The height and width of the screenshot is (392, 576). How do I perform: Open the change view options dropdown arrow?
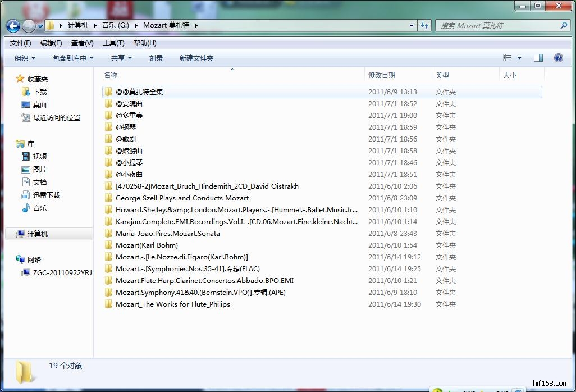coord(519,58)
